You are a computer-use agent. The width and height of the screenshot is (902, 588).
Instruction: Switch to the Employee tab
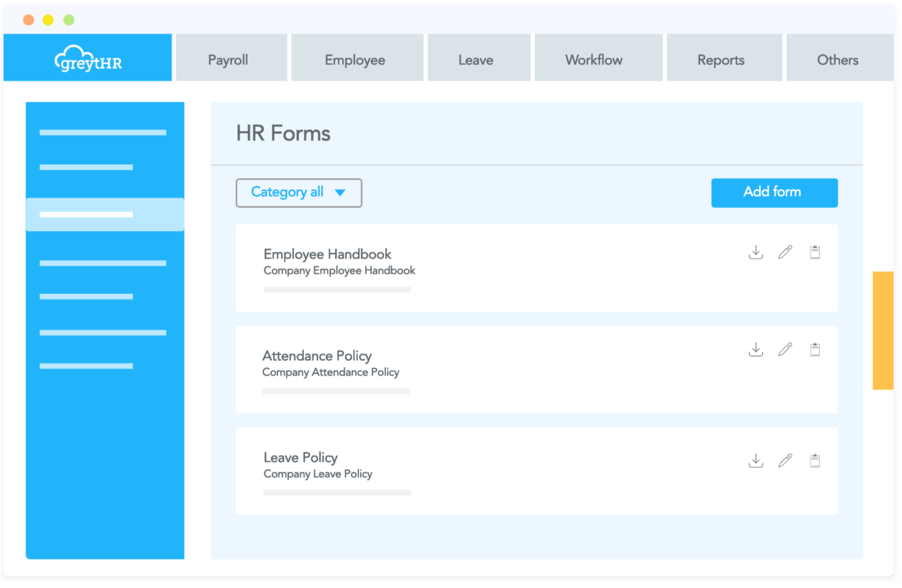355,60
